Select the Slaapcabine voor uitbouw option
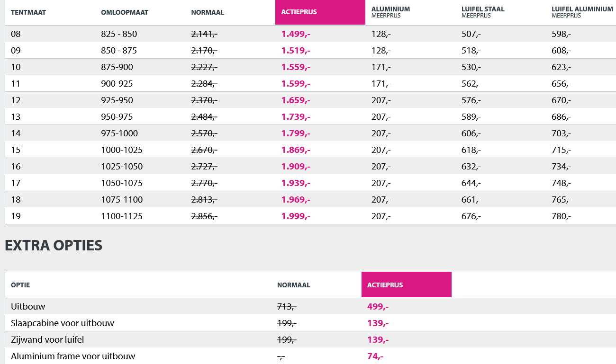 tap(63, 323)
